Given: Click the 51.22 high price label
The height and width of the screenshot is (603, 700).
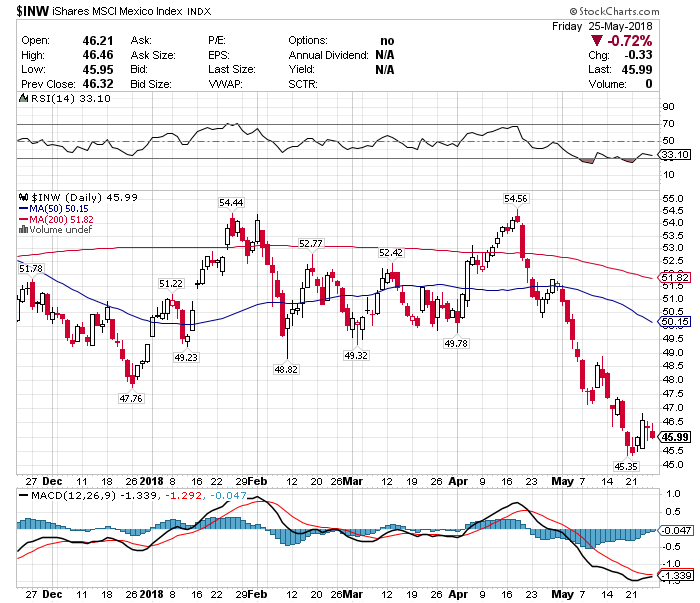Looking at the screenshot, I should [171, 284].
